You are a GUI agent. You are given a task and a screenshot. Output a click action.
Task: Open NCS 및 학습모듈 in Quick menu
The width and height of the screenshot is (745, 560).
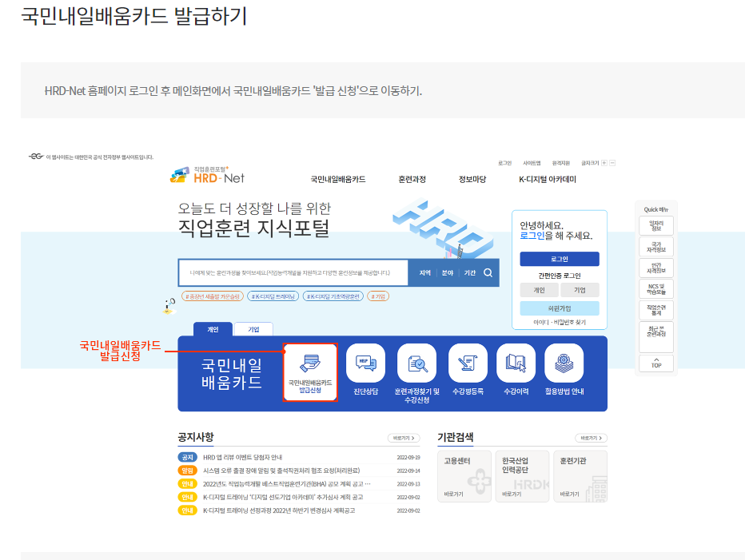(656, 288)
